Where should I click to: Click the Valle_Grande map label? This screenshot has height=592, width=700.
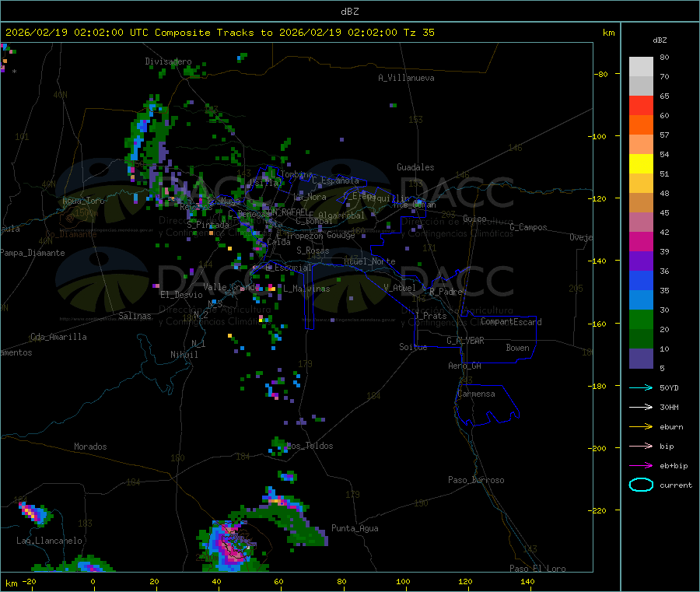click(232, 286)
